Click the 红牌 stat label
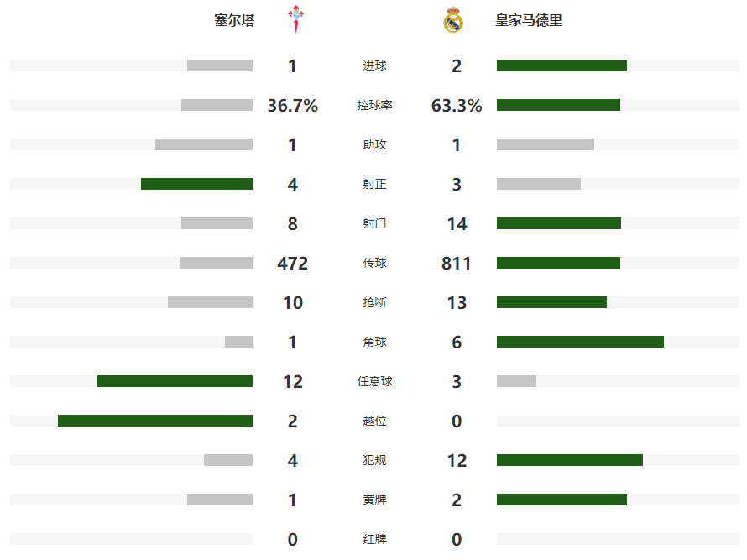 (374, 540)
